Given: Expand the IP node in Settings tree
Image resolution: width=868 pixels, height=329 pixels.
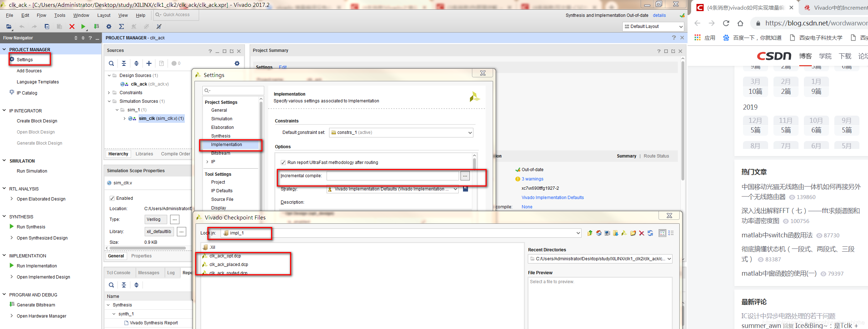Looking at the screenshot, I should point(207,162).
